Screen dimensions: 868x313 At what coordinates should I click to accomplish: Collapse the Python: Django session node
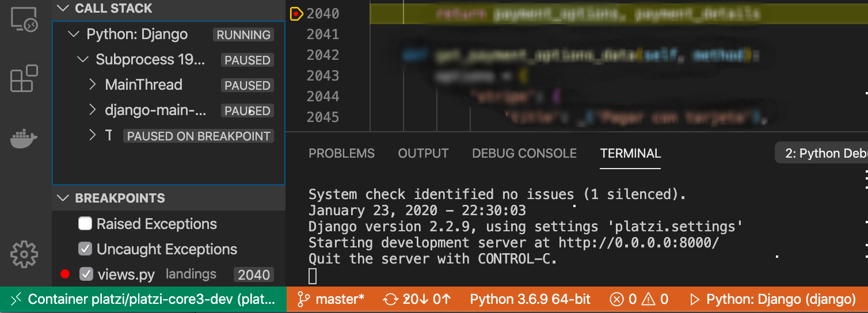tap(73, 35)
